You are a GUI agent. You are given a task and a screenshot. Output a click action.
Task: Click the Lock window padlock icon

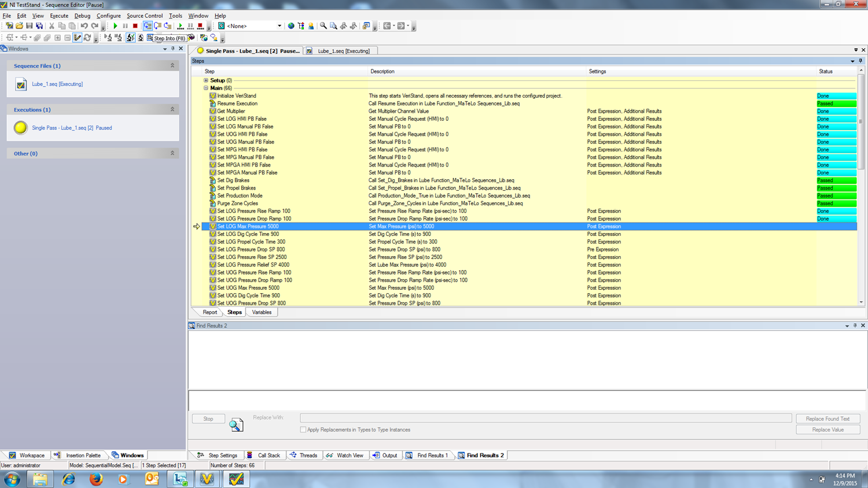point(366,26)
